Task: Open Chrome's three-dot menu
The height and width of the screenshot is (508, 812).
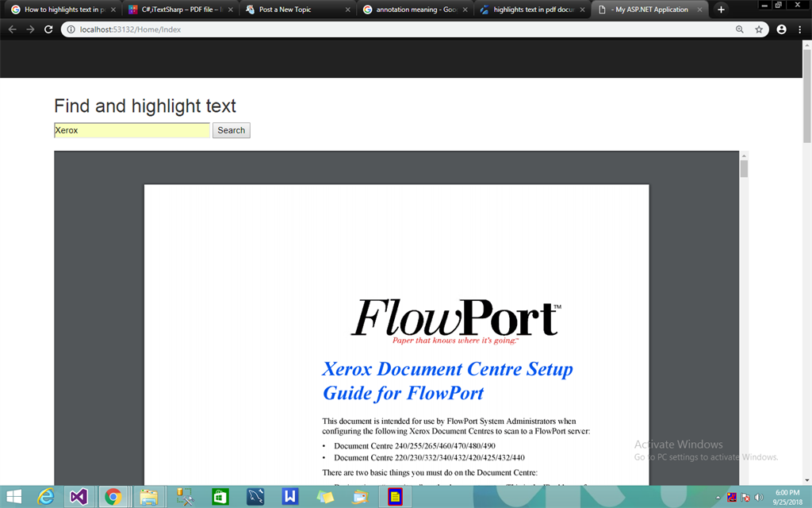Action: (800, 29)
